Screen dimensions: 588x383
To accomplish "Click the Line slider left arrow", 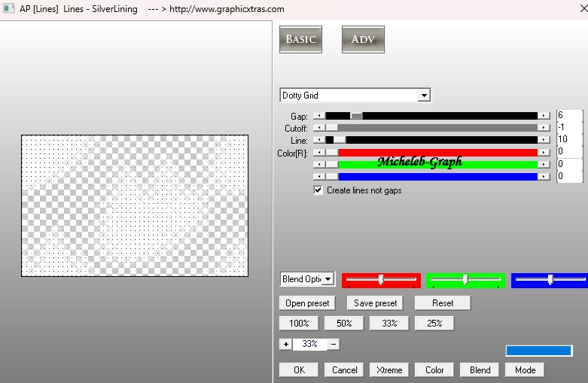I will point(320,140).
